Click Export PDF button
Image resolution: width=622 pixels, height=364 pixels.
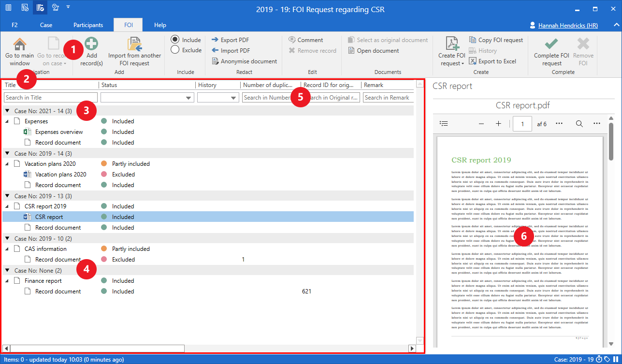(230, 40)
